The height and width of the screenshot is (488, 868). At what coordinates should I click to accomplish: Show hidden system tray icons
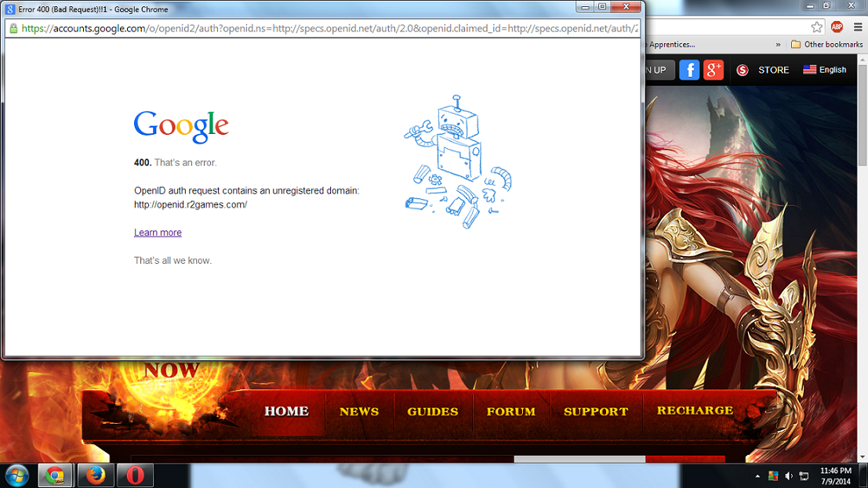pyautogui.click(x=757, y=476)
